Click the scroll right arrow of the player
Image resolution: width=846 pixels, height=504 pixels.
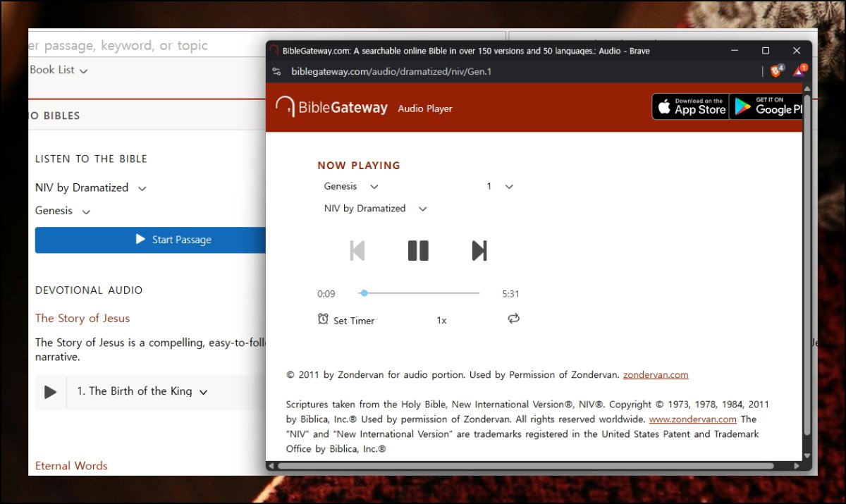[x=797, y=466]
